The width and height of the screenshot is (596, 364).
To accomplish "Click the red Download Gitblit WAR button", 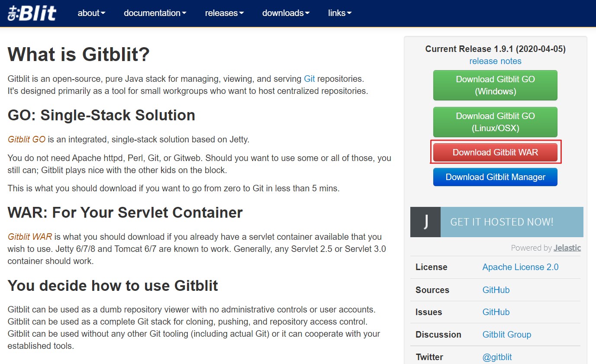I will [x=495, y=152].
